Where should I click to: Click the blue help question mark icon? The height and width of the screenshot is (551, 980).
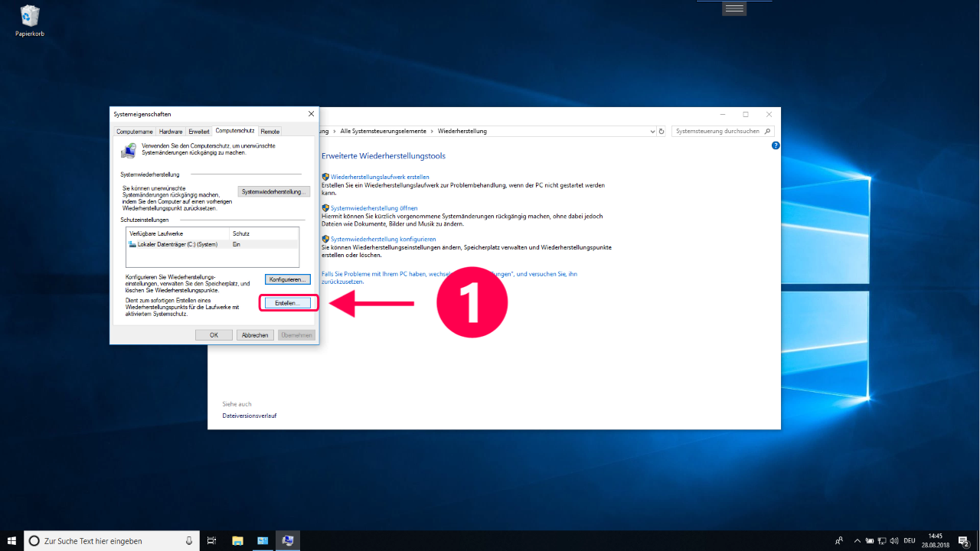776,145
